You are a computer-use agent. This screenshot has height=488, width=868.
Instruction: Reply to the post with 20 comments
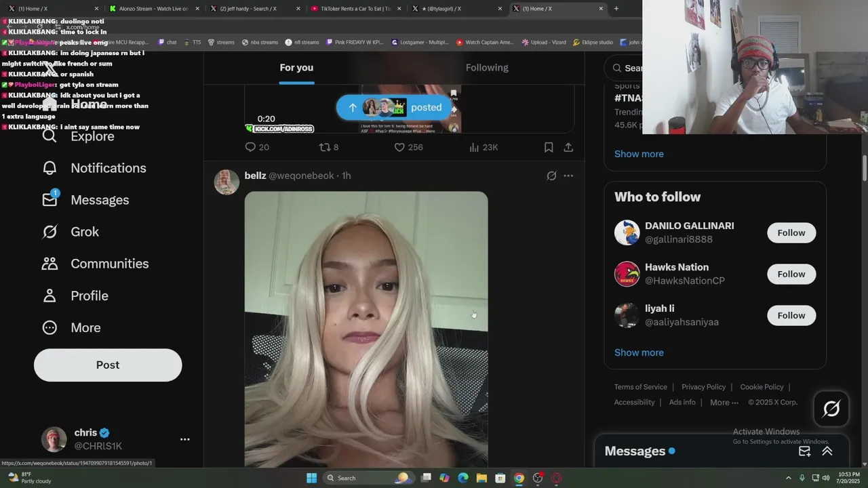[256, 147]
